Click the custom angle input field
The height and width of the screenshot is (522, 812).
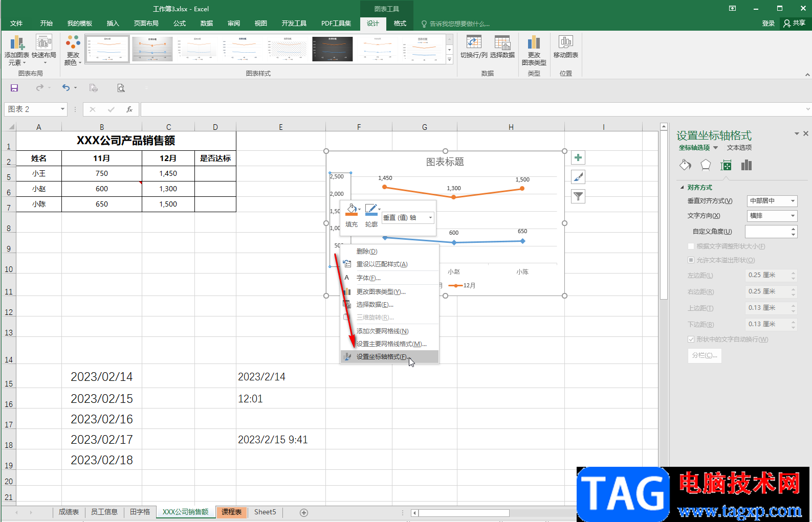coord(767,232)
